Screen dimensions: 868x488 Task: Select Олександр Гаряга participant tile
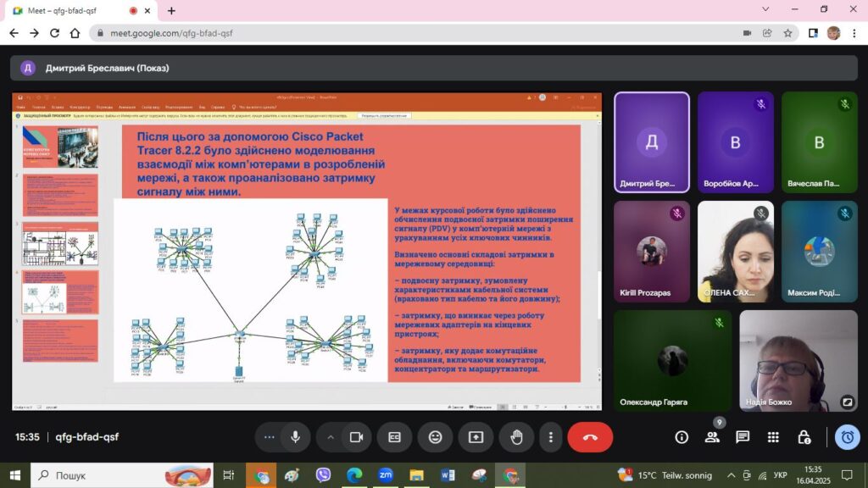click(x=672, y=361)
